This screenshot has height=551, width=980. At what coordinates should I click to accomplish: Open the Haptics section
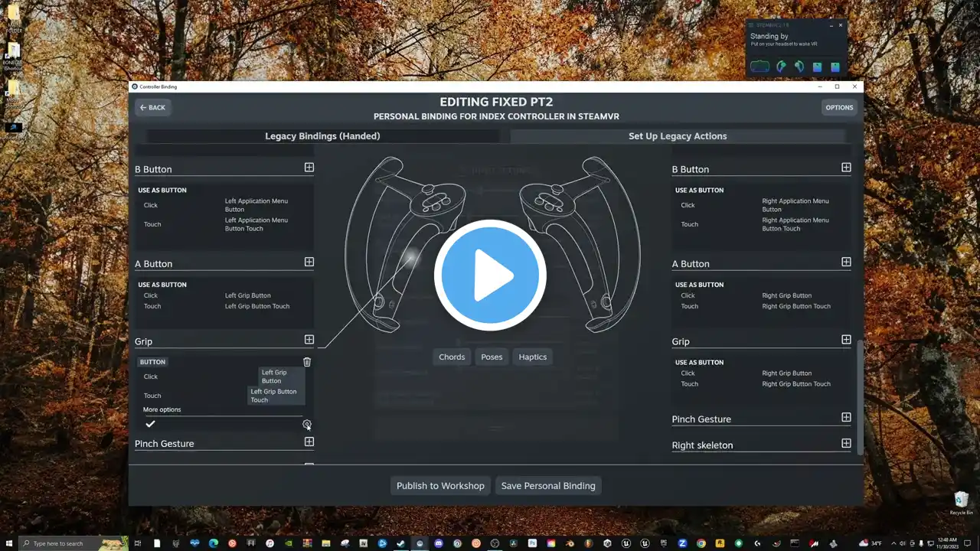(533, 357)
